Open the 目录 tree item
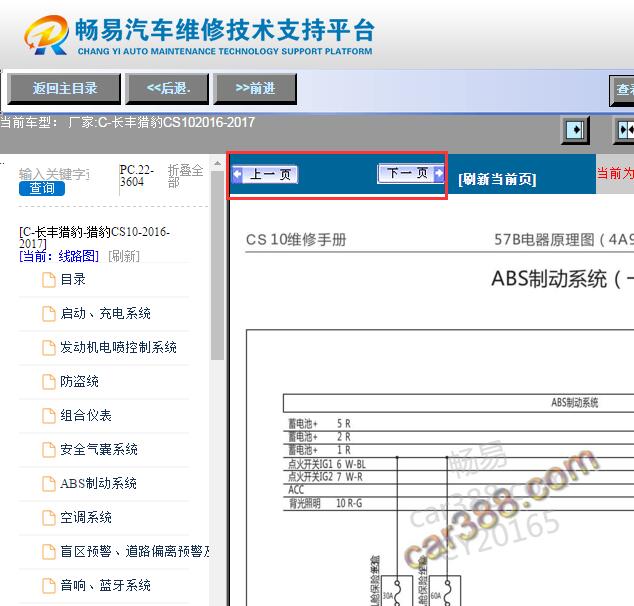This screenshot has width=634, height=606. (x=73, y=279)
